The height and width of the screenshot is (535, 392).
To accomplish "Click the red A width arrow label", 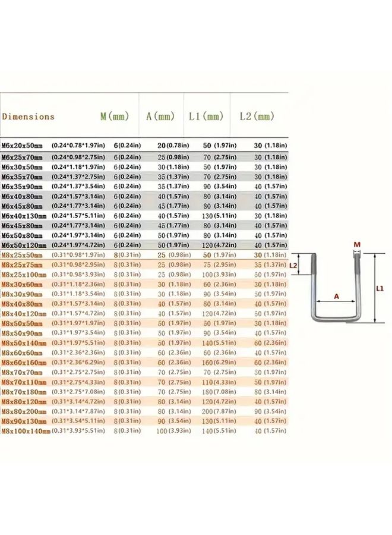I will tap(336, 294).
